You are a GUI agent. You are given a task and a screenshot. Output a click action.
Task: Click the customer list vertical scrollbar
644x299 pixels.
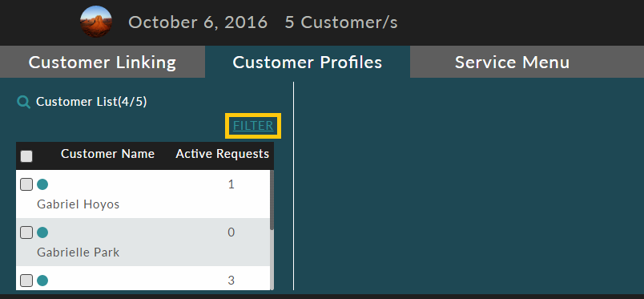click(272, 200)
